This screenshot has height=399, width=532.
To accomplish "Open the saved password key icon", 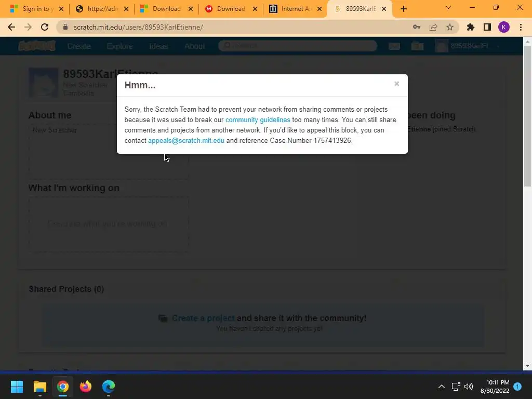I will (x=417, y=27).
